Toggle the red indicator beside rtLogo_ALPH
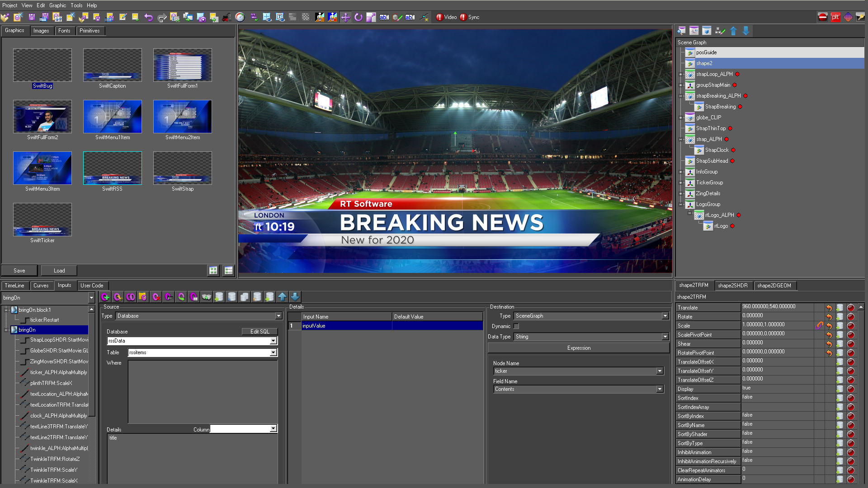The height and width of the screenshot is (488, 868). tap(740, 215)
